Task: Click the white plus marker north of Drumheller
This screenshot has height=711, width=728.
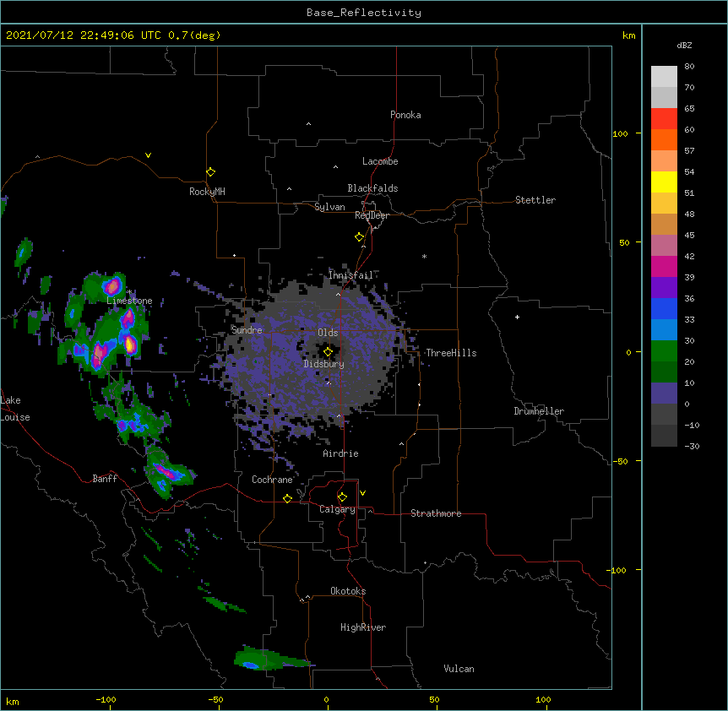Action: click(517, 317)
